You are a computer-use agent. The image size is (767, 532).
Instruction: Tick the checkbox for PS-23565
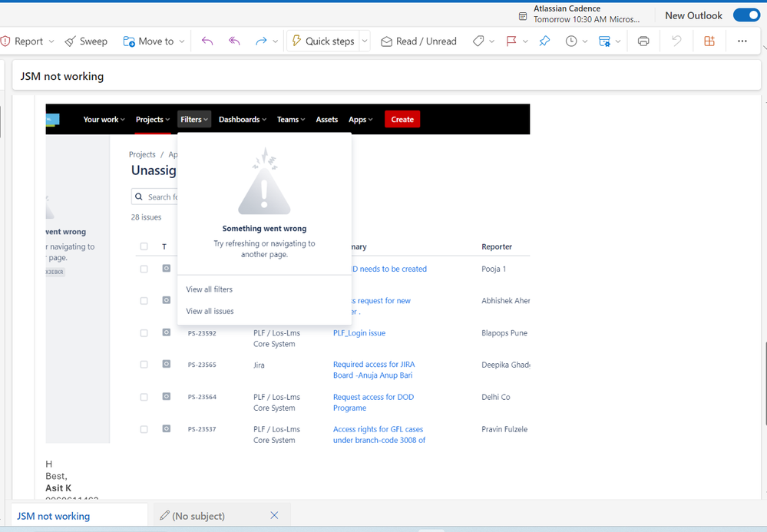point(144,365)
